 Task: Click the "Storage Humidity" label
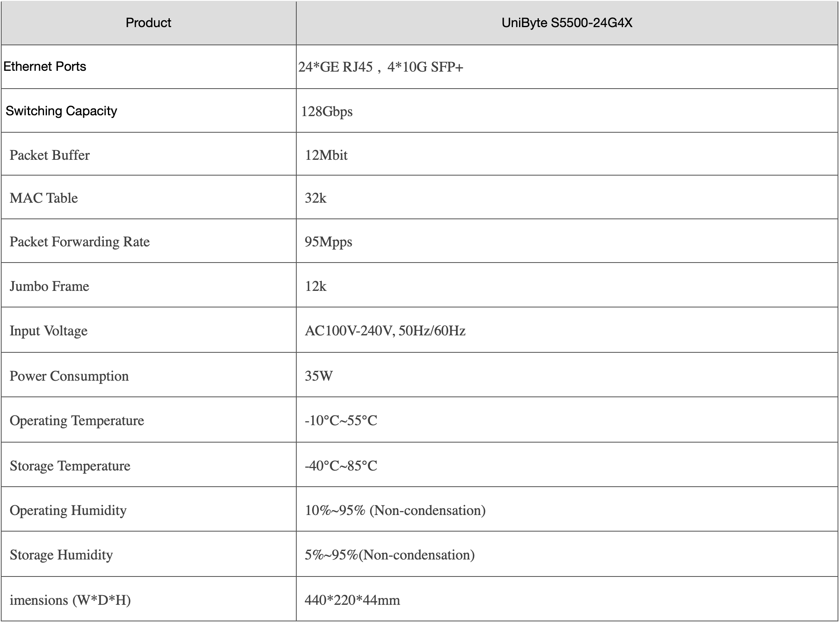point(61,555)
